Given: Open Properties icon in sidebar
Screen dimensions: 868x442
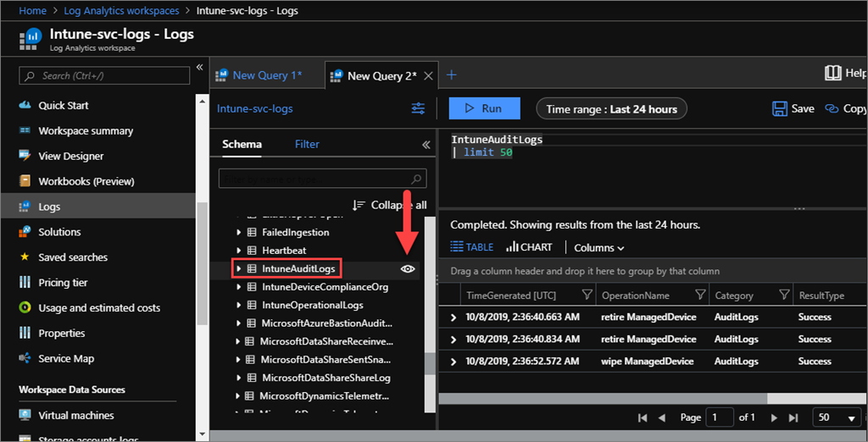Looking at the screenshot, I should [x=25, y=333].
